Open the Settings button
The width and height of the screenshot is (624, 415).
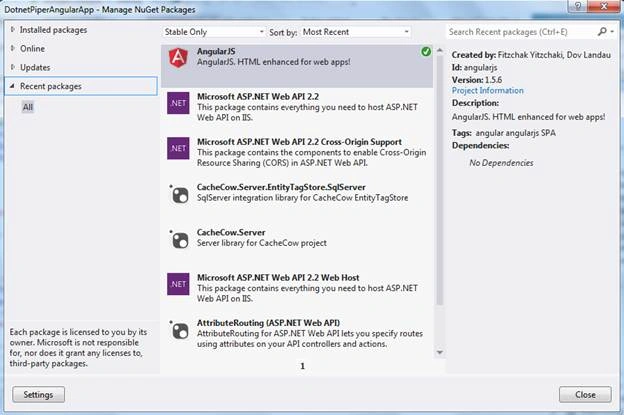pos(38,394)
